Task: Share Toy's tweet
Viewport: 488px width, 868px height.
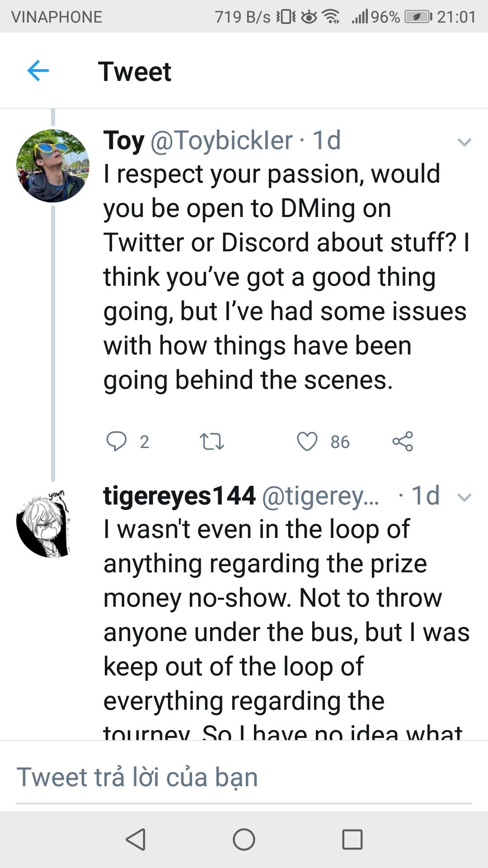Action: [403, 441]
